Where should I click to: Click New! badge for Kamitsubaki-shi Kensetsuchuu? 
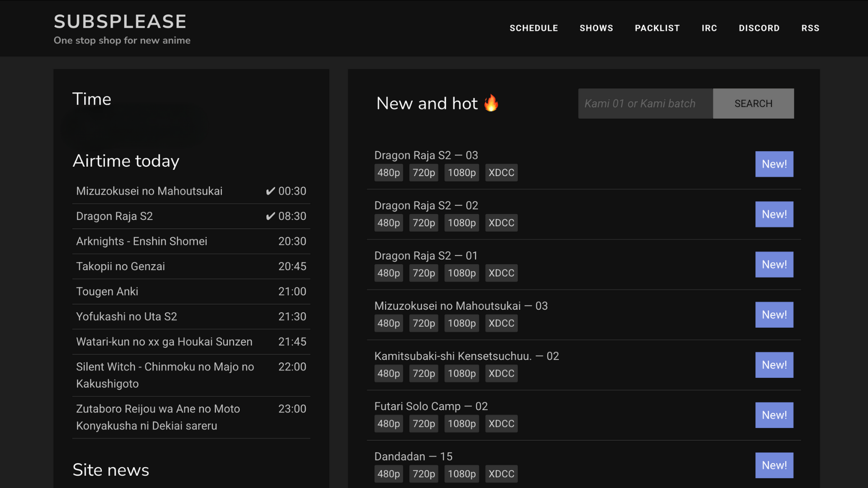click(774, 365)
